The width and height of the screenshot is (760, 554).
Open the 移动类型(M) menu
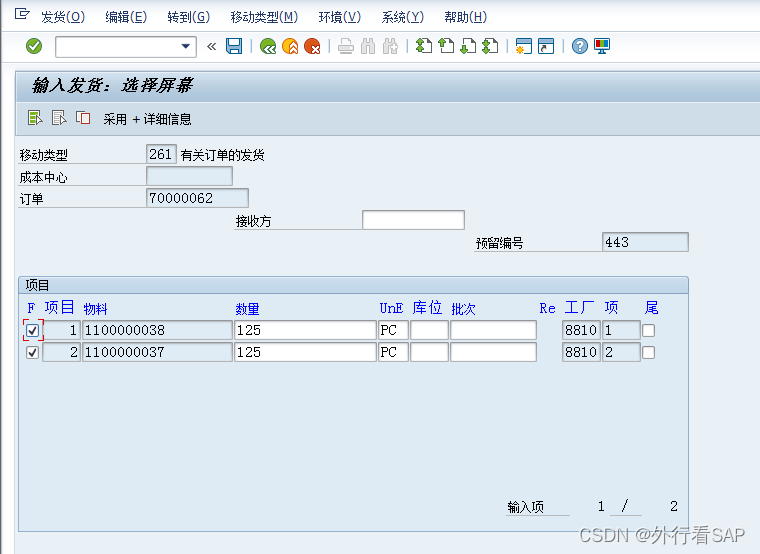(x=264, y=17)
